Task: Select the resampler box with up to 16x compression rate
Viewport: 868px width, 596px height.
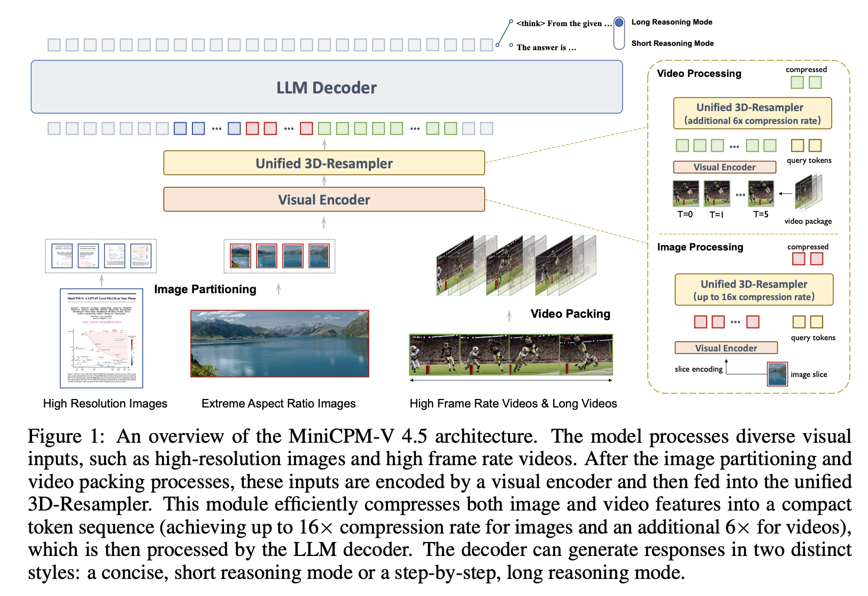Action: pos(754,290)
